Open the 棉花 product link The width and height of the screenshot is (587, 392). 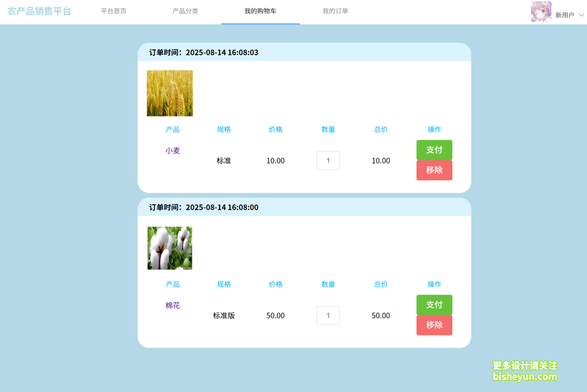point(172,305)
